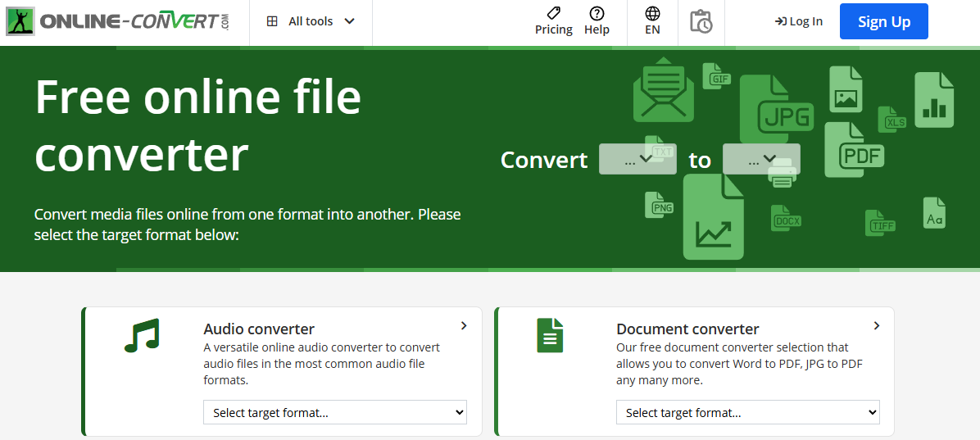Click the Document converter file icon
Image resolution: width=980 pixels, height=440 pixels.
[550, 336]
